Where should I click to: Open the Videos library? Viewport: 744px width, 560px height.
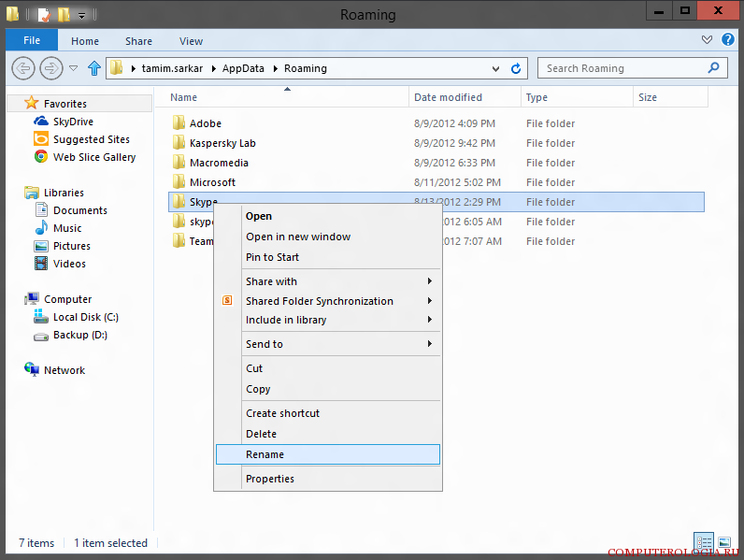69,264
